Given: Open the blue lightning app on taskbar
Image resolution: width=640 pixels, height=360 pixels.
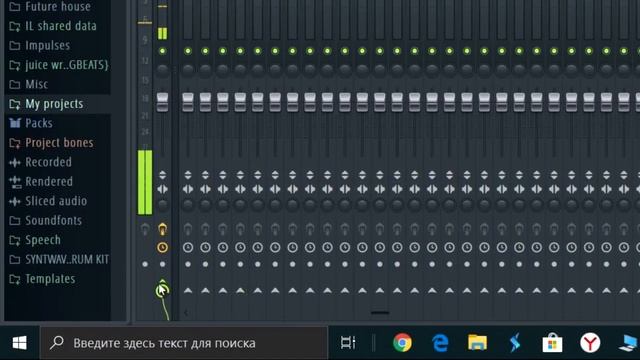Looking at the screenshot, I should (x=515, y=342).
